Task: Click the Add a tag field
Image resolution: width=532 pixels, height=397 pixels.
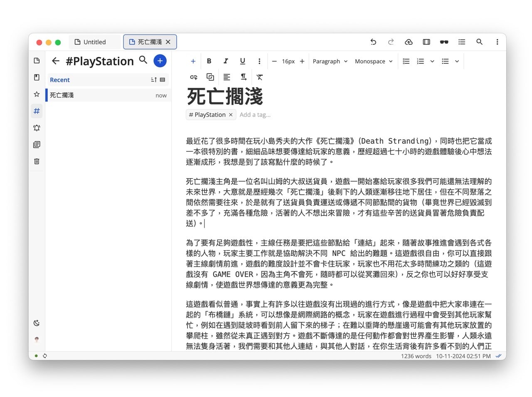Action: point(255,114)
